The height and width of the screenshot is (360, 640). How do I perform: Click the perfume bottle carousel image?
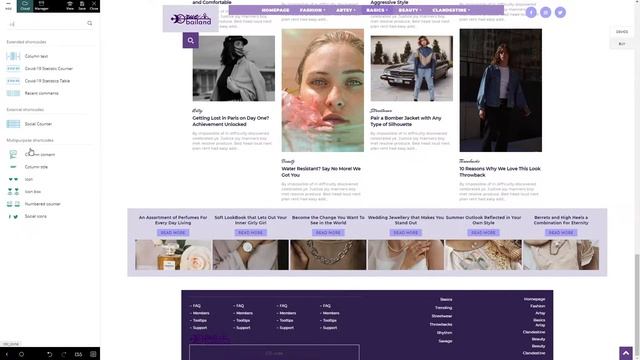pyautogui.click(x=173, y=255)
